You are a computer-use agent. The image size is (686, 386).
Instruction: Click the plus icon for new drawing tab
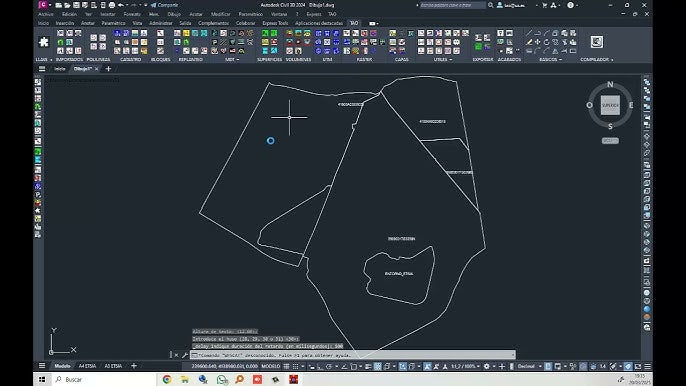click(x=108, y=69)
